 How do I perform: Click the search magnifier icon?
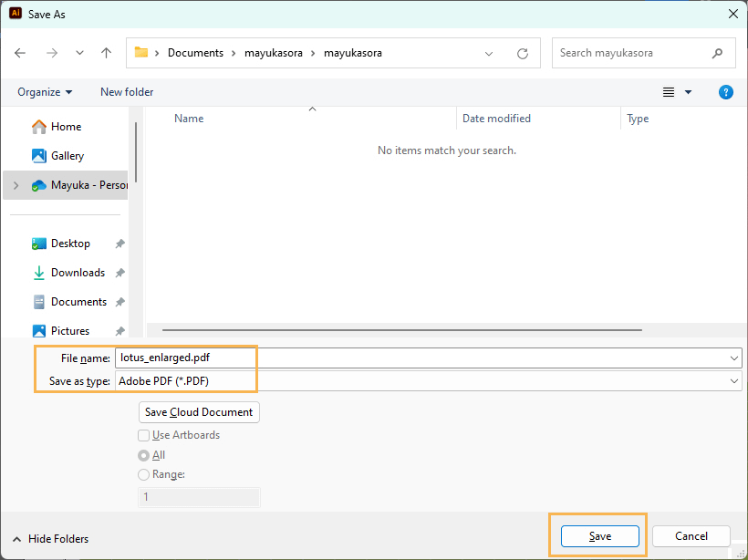(718, 53)
